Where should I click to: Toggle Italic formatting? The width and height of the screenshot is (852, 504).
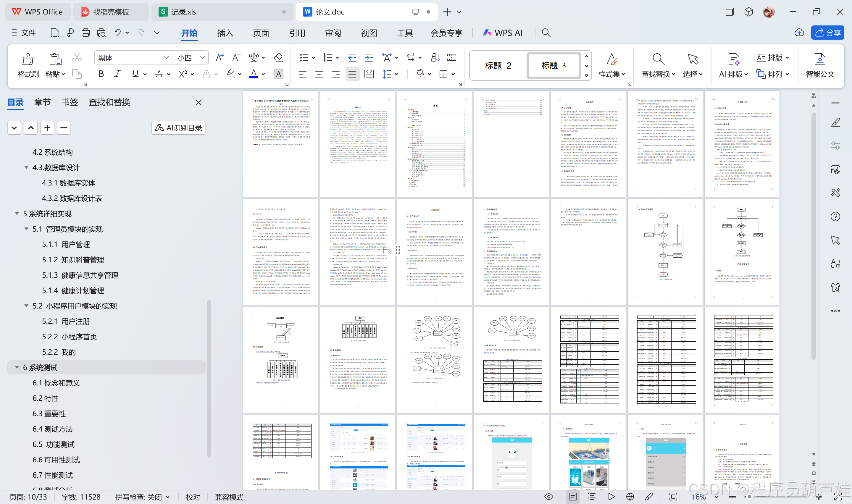coord(117,74)
